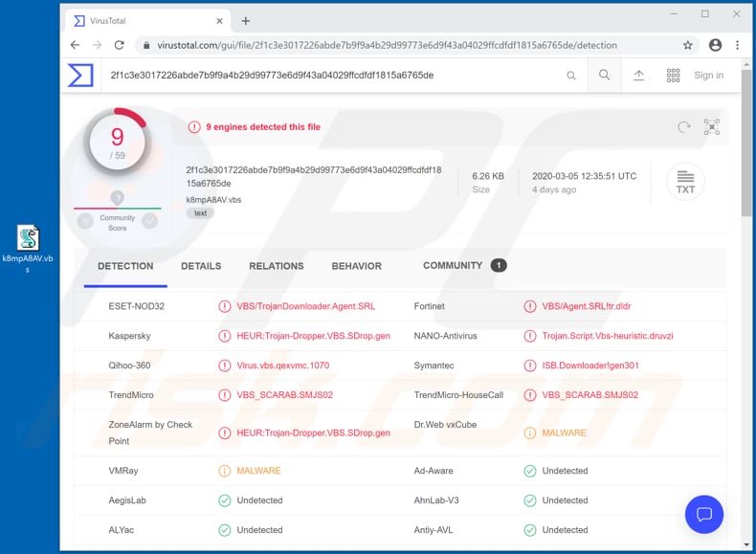Go back to previous page
Viewport: 756px width, 554px height.
(75, 45)
